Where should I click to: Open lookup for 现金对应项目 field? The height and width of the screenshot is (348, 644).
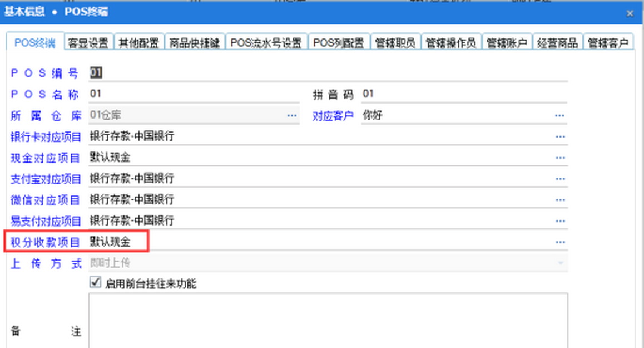pyautogui.click(x=559, y=158)
